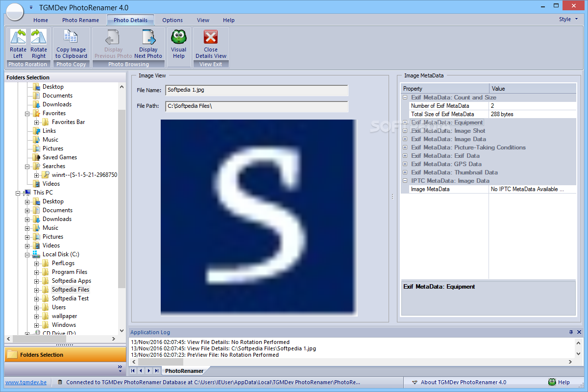Close the Application Log panel
Image resolution: width=588 pixels, height=392 pixels.
579,332
